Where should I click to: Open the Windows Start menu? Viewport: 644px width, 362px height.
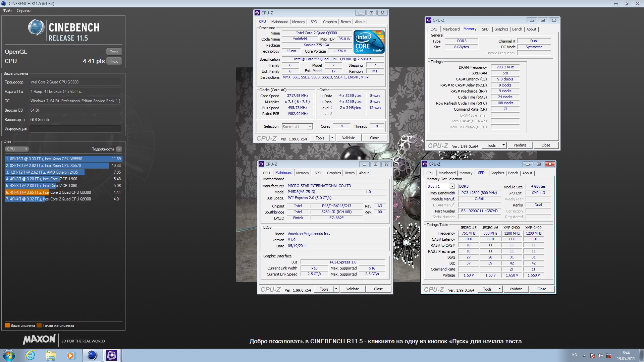tap(9, 355)
